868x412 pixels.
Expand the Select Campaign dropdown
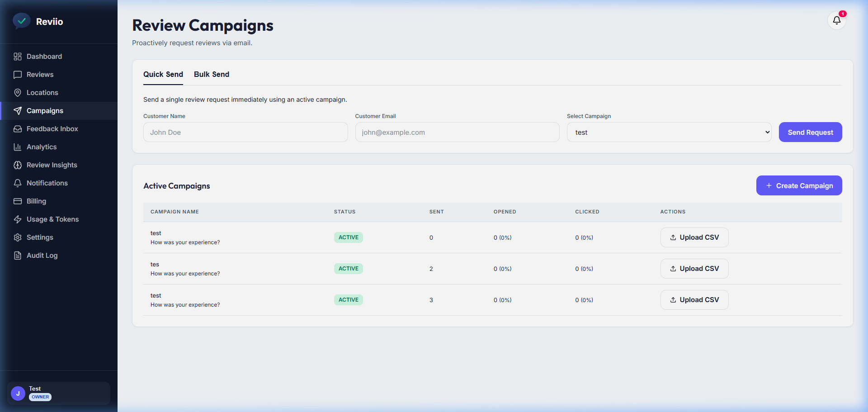(669, 132)
